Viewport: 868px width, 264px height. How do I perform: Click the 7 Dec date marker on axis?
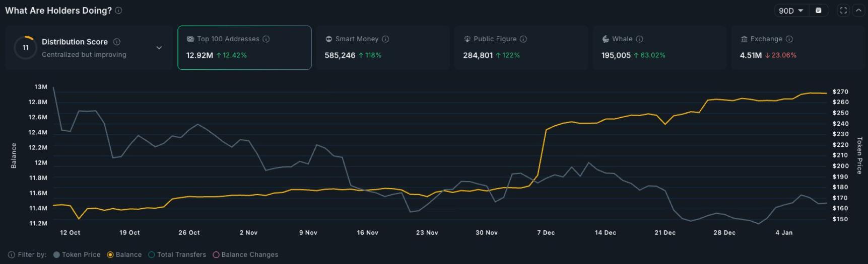coord(546,233)
